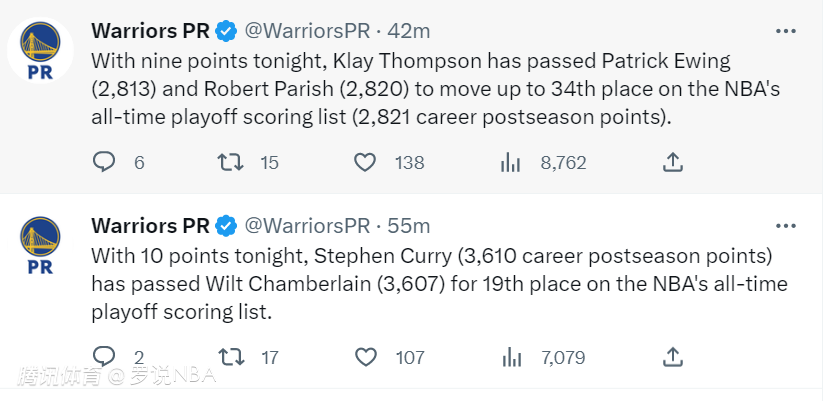Open more options on the 55m tweet
838x401 pixels.
pos(785,226)
